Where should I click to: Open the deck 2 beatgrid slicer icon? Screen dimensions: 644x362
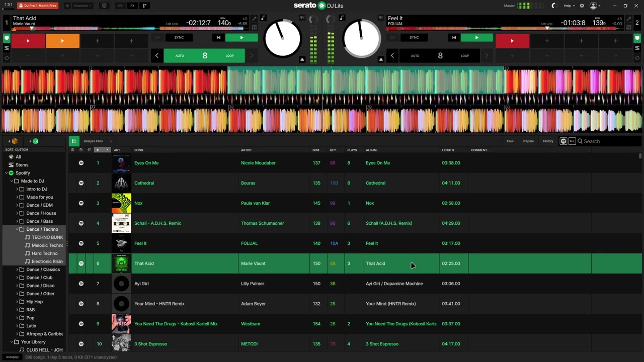point(628,27)
